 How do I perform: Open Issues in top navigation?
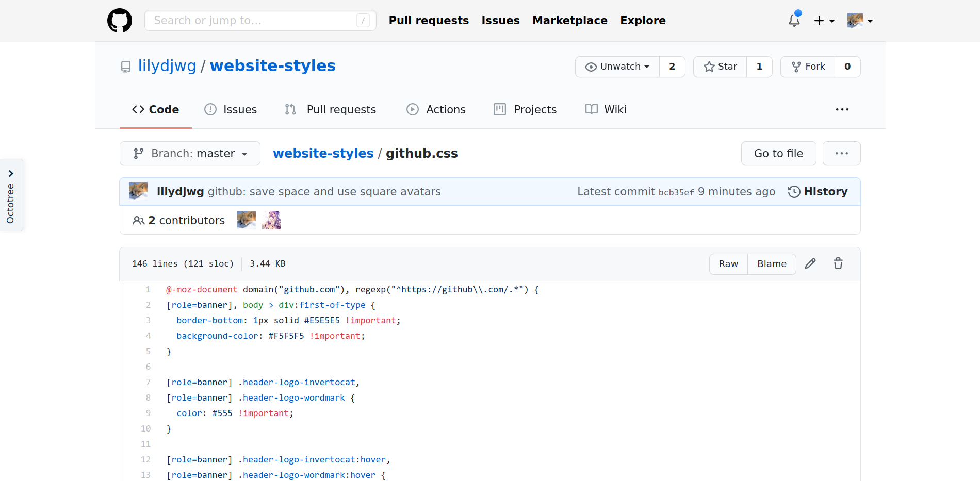pyautogui.click(x=500, y=21)
